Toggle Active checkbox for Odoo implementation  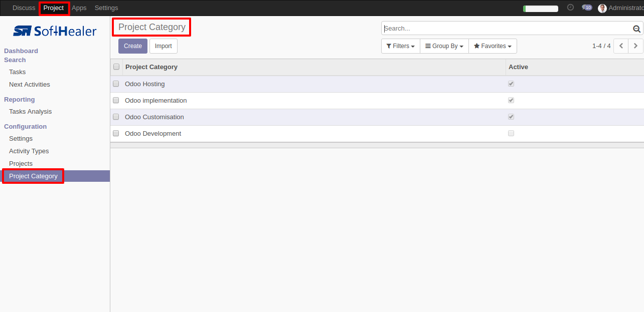(x=511, y=100)
